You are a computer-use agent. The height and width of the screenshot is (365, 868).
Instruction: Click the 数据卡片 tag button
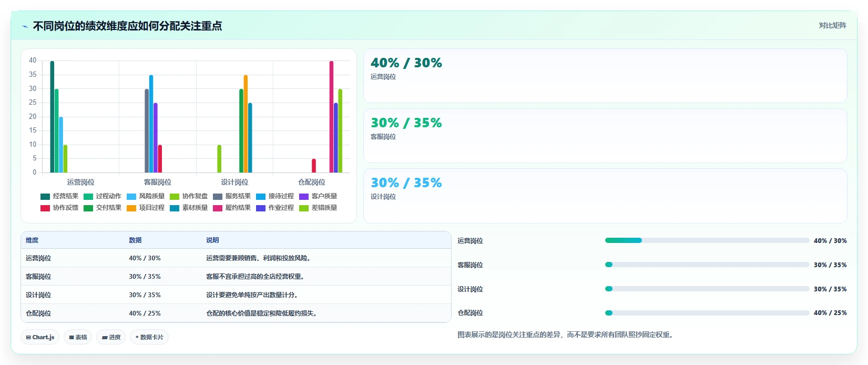pyautogui.click(x=149, y=337)
